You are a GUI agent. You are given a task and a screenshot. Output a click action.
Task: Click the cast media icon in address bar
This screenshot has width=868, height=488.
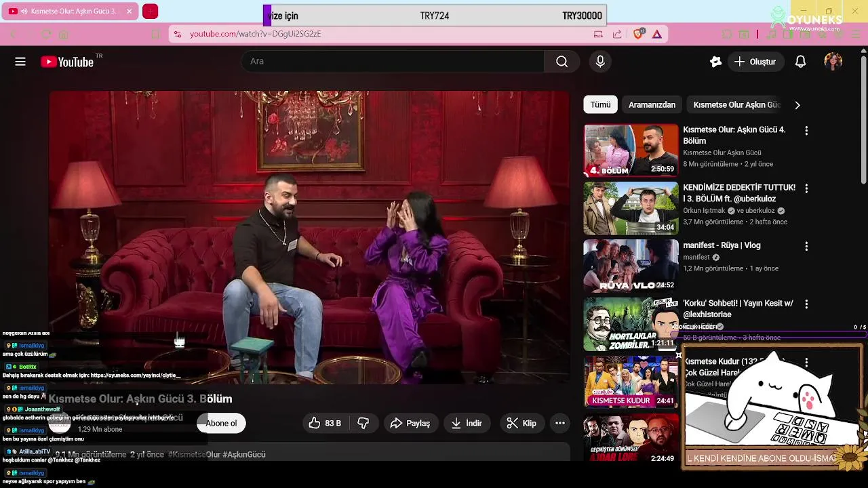598,34
